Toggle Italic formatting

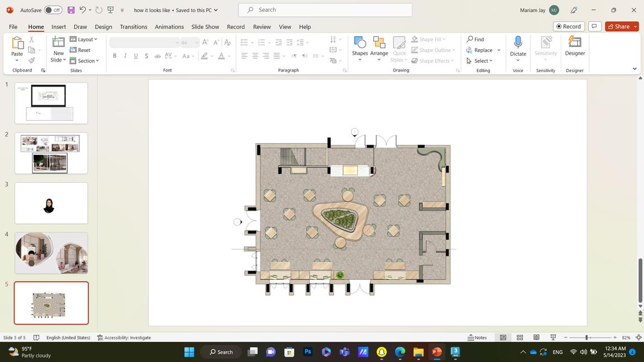coord(125,56)
